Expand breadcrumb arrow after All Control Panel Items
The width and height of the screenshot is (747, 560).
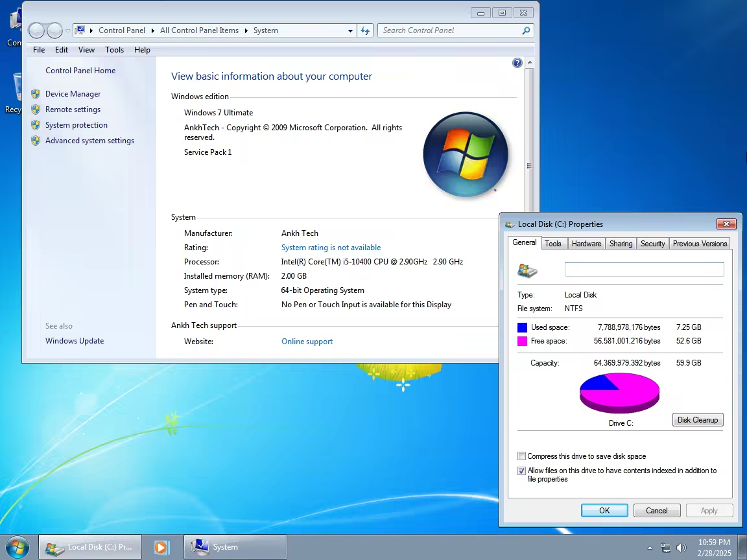click(246, 30)
